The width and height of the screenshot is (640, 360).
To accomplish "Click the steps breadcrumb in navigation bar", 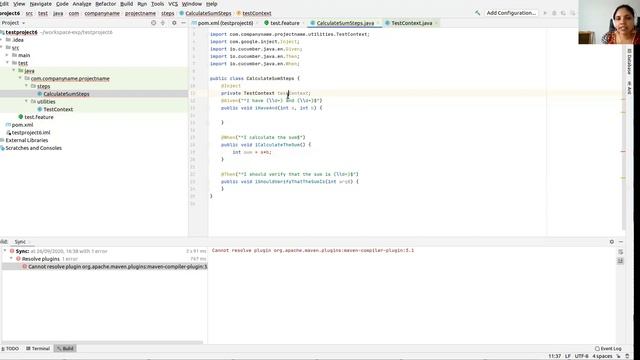I will tap(167, 13).
